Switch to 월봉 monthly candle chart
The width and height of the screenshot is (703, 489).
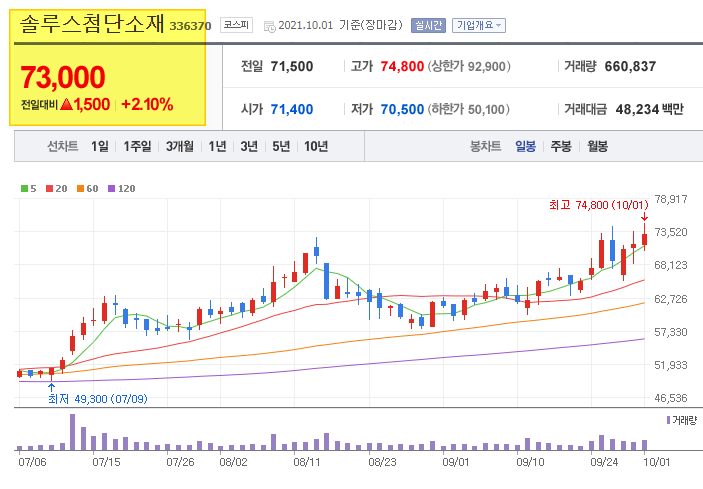(x=598, y=146)
